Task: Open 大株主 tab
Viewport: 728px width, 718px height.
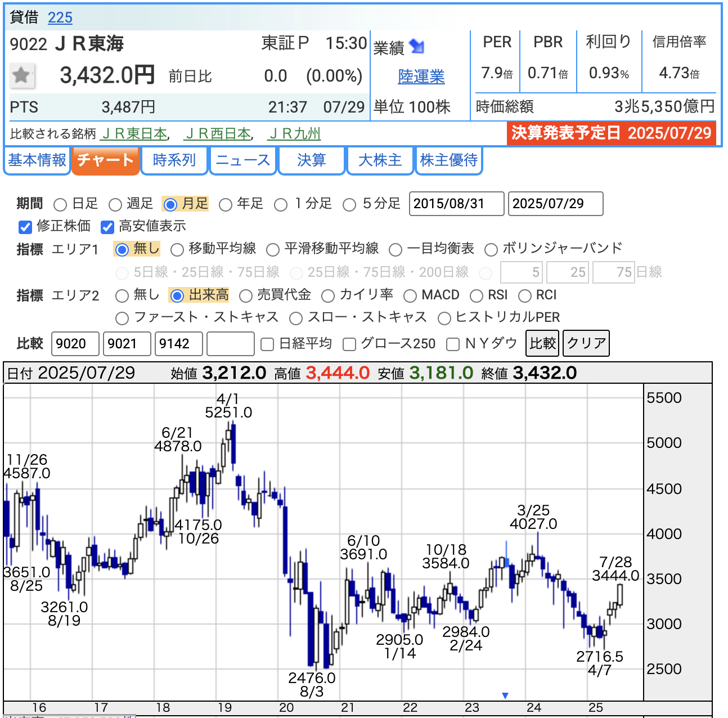Action: coord(380,160)
